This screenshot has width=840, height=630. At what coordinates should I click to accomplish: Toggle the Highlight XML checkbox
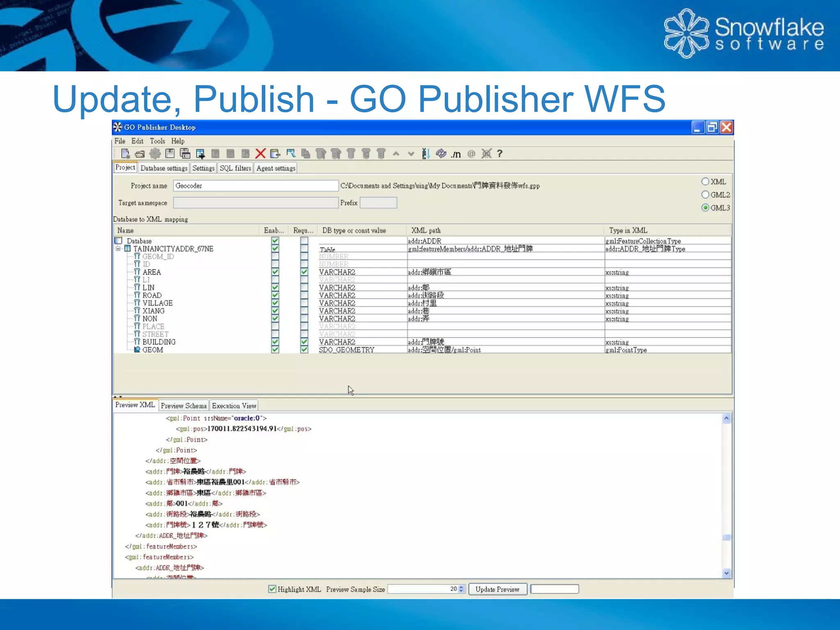pos(272,589)
